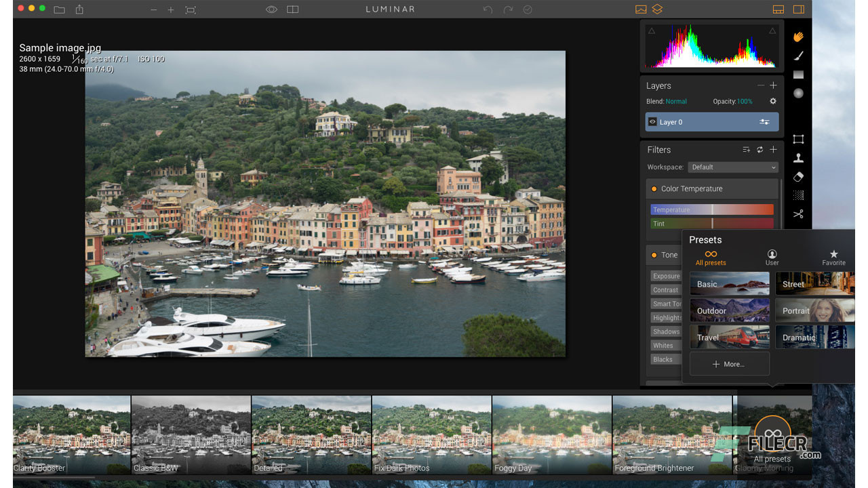Open the Workspace Default dropdown
The height and width of the screenshot is (488, 868).
tap(733, 167)
